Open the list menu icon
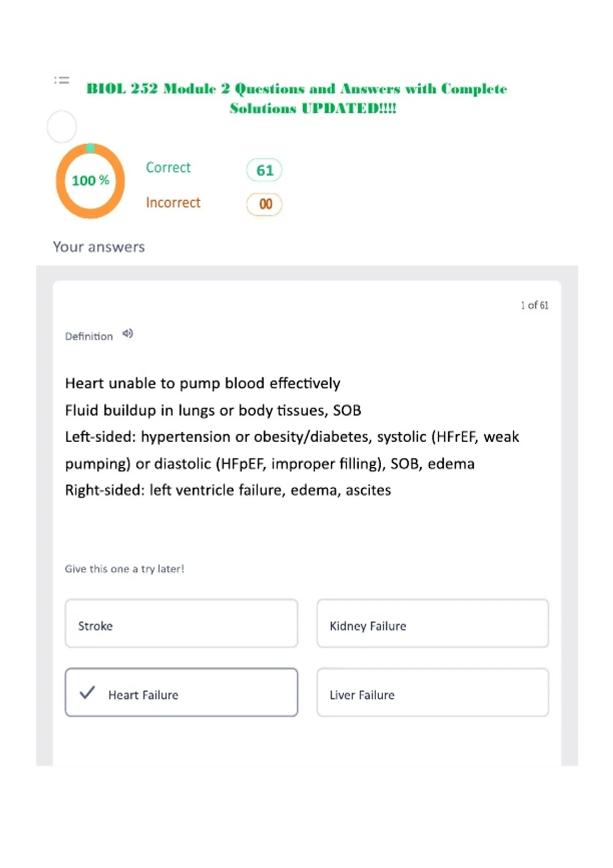This screenshot has height=868, width=613. click(62, 80)
